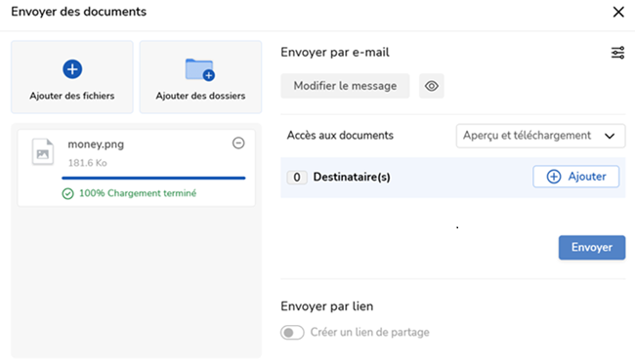Click the green upload complete checkmark
The image size is (635, 364).
pyautogui.click(x=67, y=194)
